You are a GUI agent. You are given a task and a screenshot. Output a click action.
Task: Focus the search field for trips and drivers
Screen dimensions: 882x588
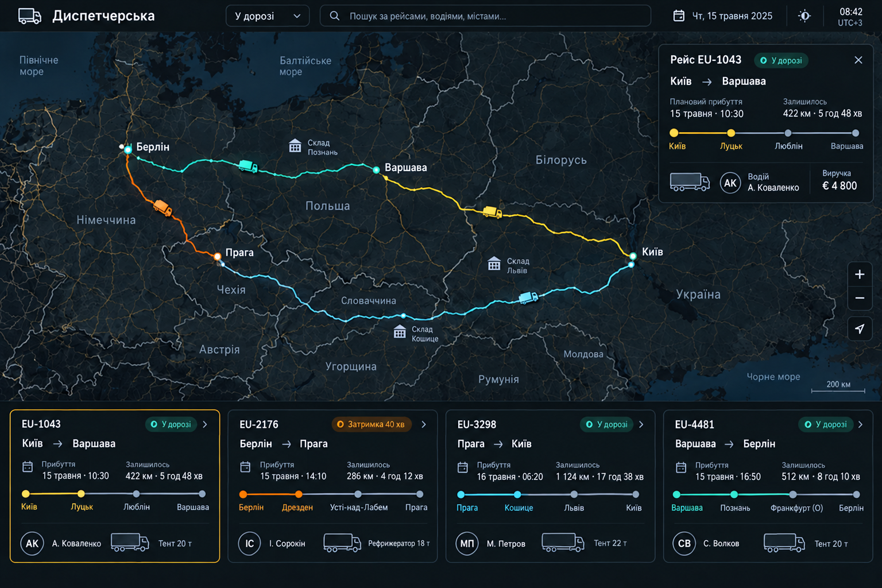coord(485,16)
